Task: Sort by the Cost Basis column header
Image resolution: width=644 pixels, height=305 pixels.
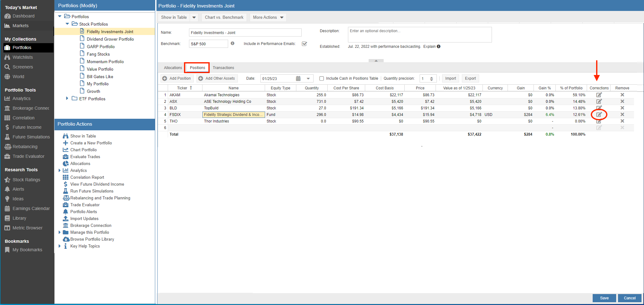Action: [x=385, y=88]
